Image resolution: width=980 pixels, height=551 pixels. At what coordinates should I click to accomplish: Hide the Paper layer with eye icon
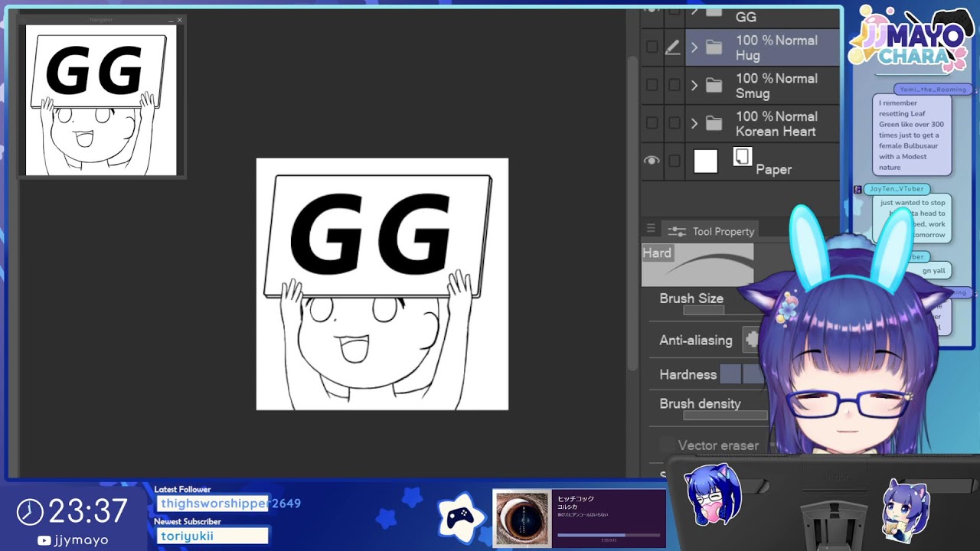652,161
